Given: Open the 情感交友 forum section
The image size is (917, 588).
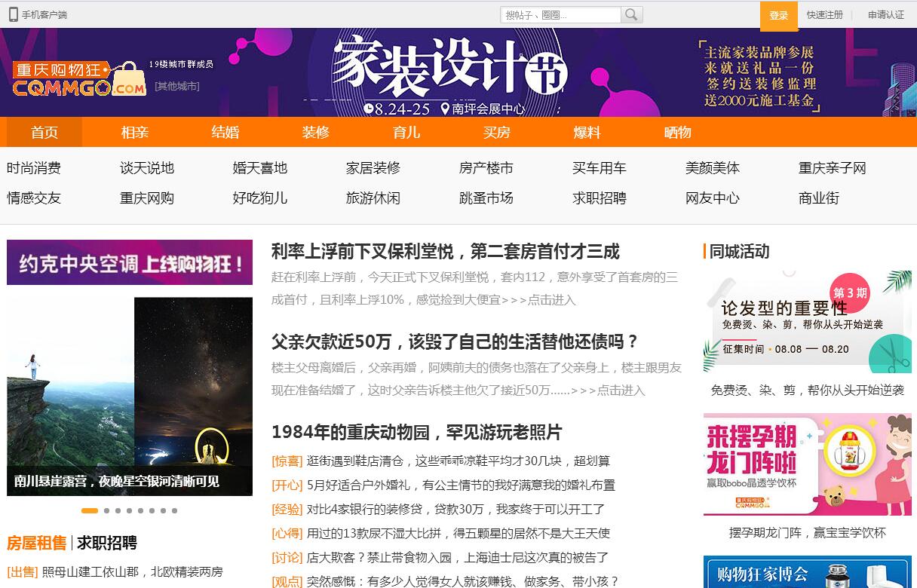Looking at the screenshot, I should [x=34, y=198].
